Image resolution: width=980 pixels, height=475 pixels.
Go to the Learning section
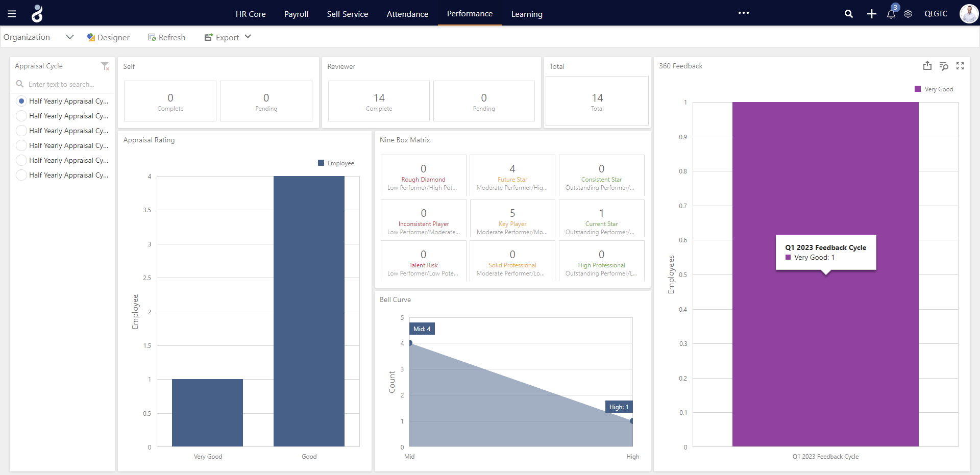(x=527, y=14)
